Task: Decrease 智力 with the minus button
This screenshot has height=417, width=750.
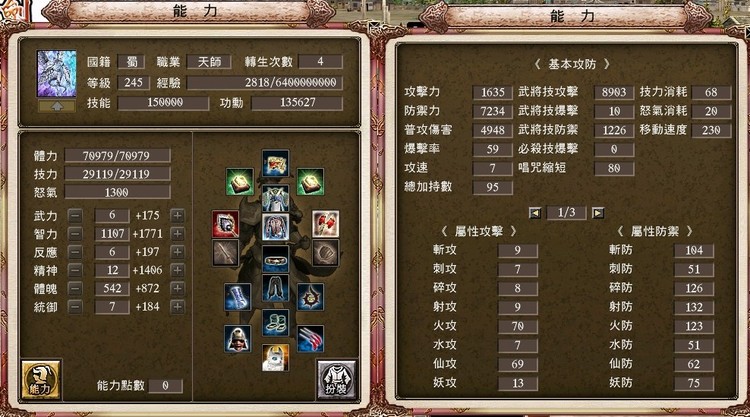Action: pos(75,234)
